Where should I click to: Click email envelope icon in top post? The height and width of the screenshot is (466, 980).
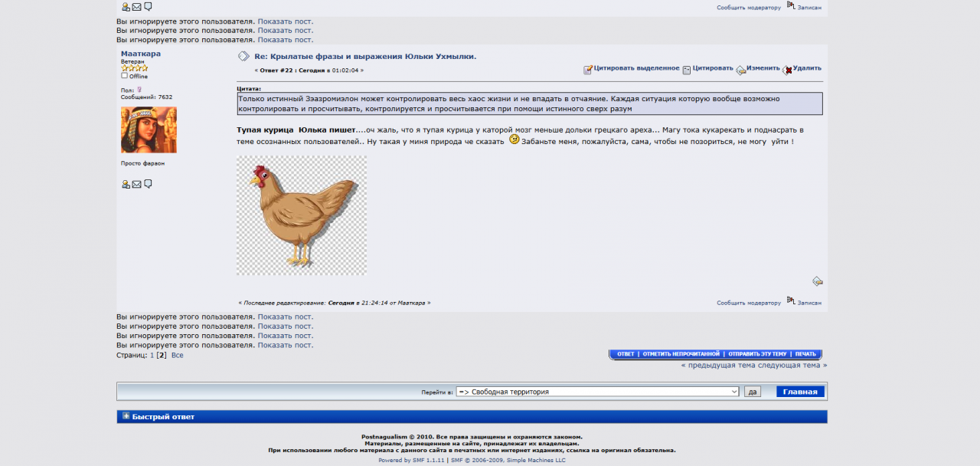tap(136, 8)
